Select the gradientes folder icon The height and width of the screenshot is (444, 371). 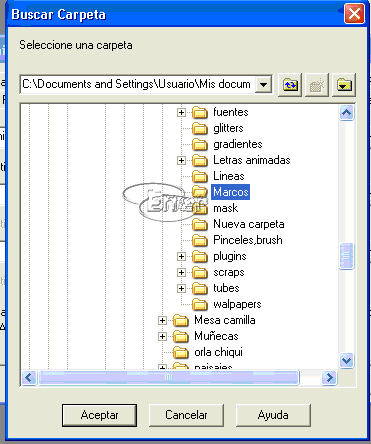coord(200,144)
